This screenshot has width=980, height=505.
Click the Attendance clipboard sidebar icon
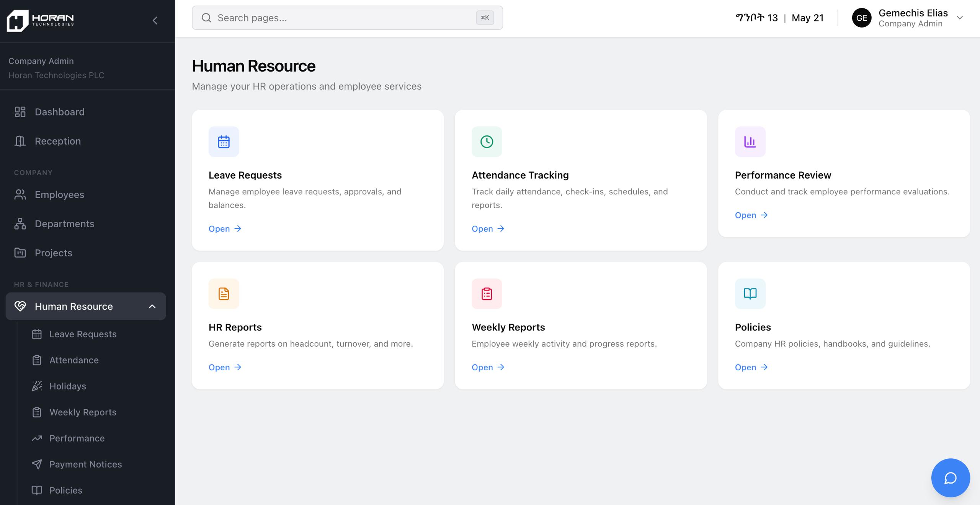click(x=37, y=360)
